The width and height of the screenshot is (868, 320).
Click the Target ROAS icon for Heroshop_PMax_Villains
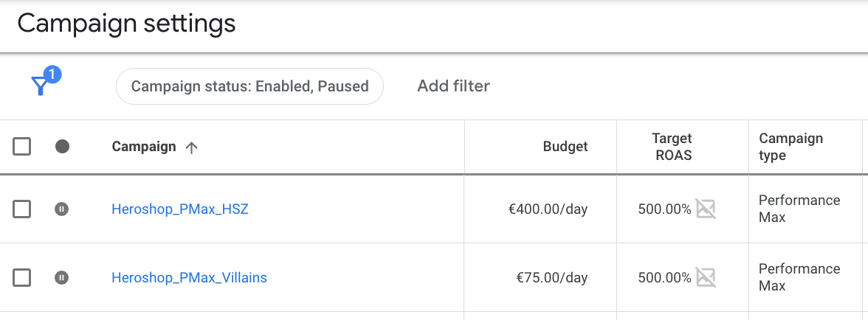coord(706,278)
